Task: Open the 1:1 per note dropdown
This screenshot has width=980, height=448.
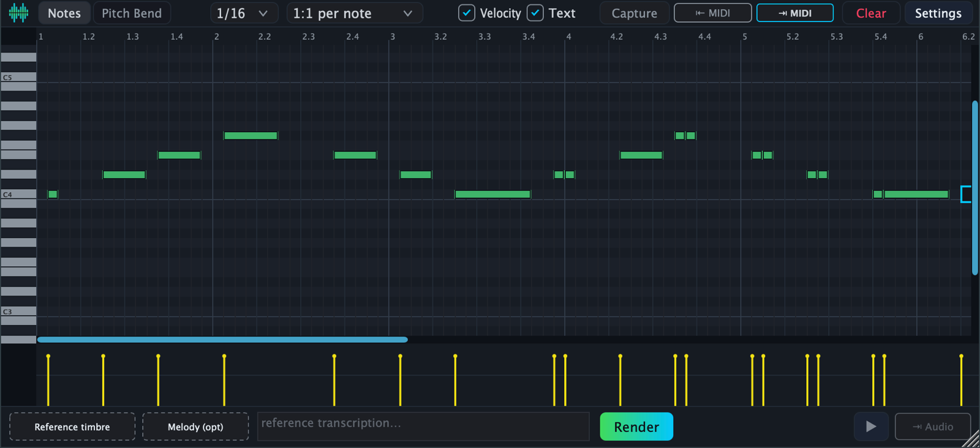Action: 355,13
